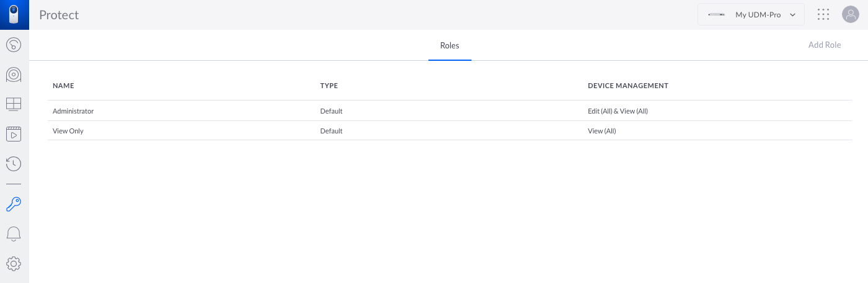The image size is (868, 283).
Task: Select the Roles tab
Action: [450, 45]
